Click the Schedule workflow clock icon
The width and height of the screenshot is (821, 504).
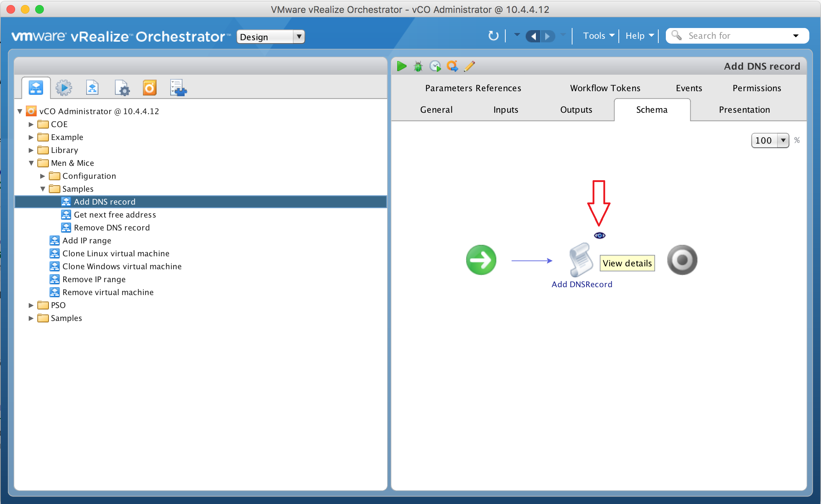pos(435,66)
